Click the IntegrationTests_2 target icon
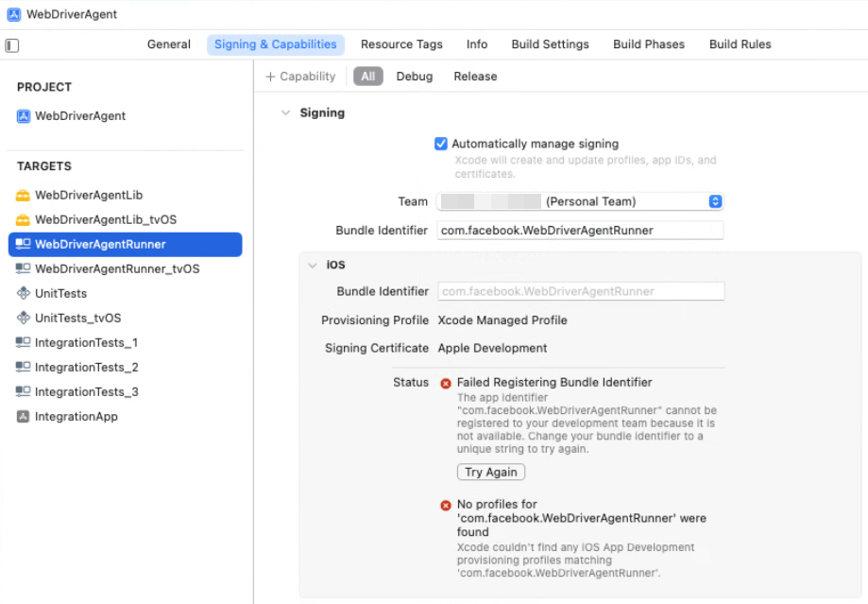 point(24,368)
